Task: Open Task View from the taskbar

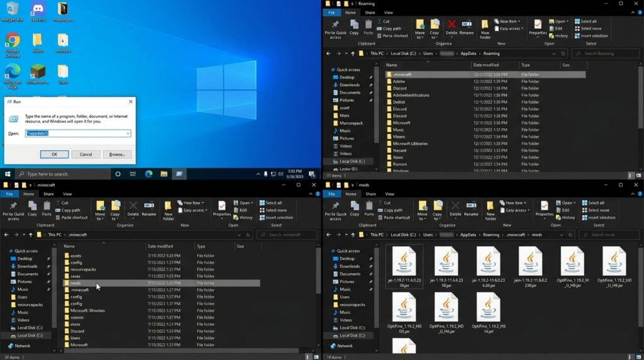Action: point(133,174)
